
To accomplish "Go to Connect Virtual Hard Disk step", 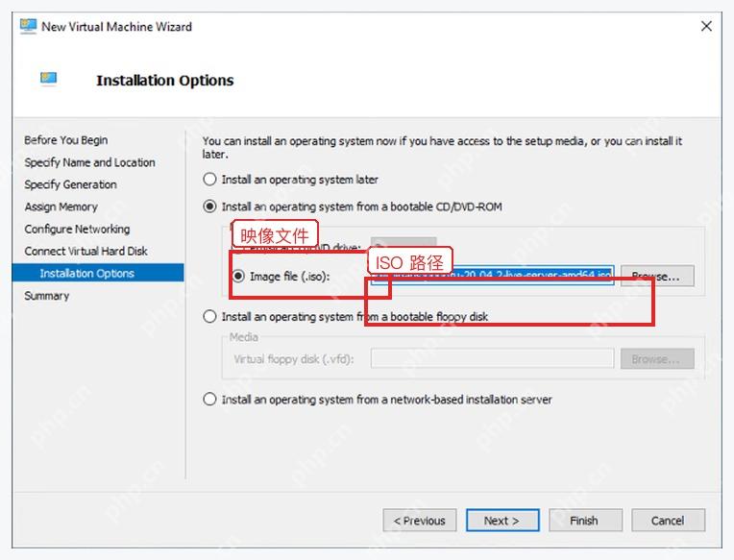I will pos(86,252).
